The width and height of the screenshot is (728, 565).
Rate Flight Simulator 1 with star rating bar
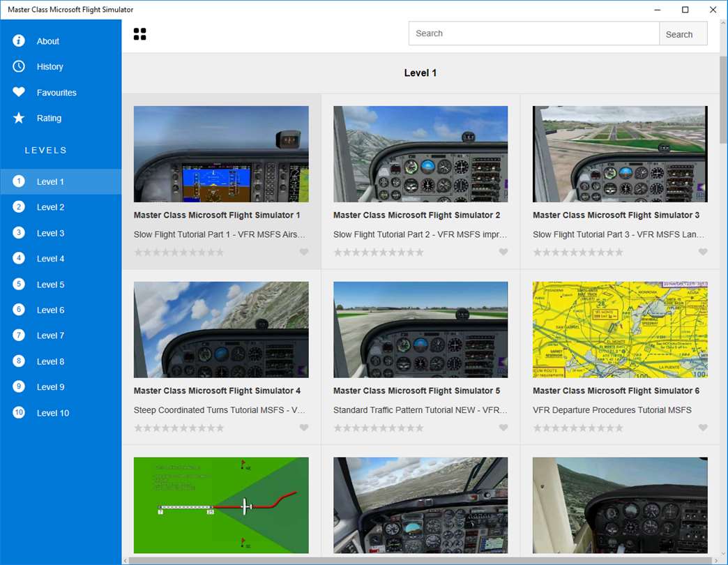coord(179,252)
